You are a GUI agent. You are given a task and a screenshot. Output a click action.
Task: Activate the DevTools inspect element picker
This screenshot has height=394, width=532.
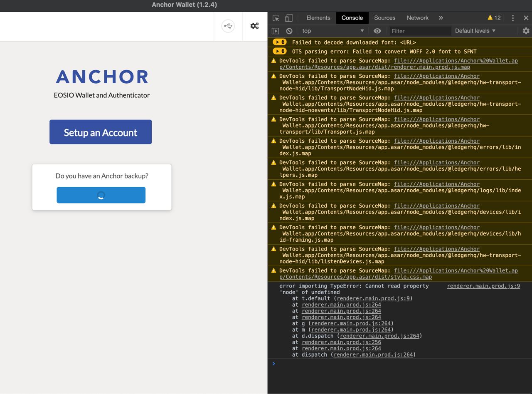coord(276,18)
